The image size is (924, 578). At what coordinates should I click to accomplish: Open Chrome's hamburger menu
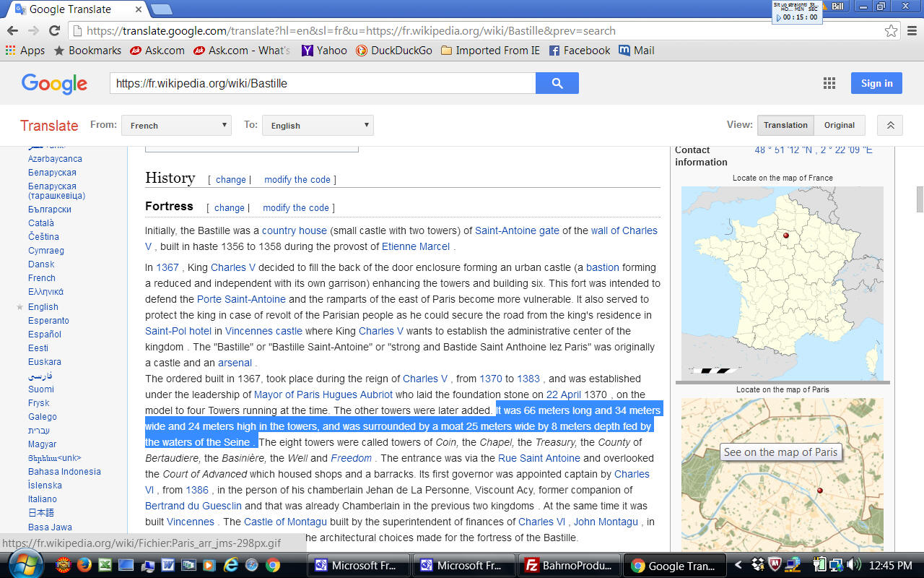(x=912, y=31)
